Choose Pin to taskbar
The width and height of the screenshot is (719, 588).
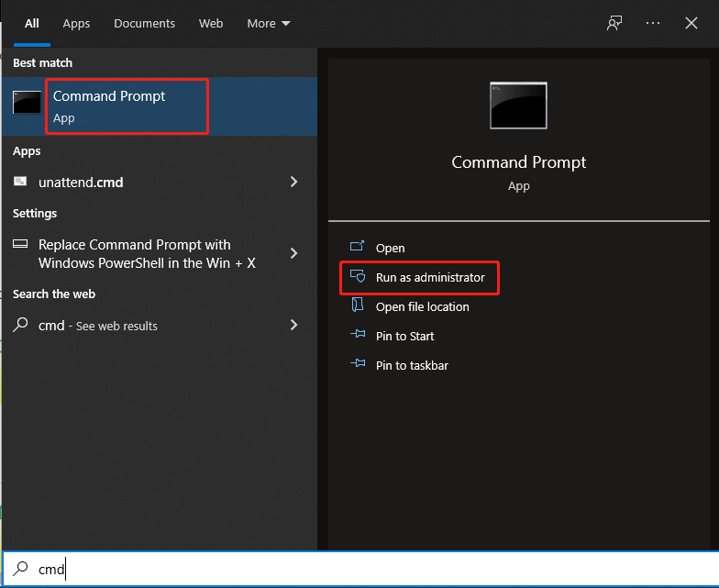tap(413, 365)
